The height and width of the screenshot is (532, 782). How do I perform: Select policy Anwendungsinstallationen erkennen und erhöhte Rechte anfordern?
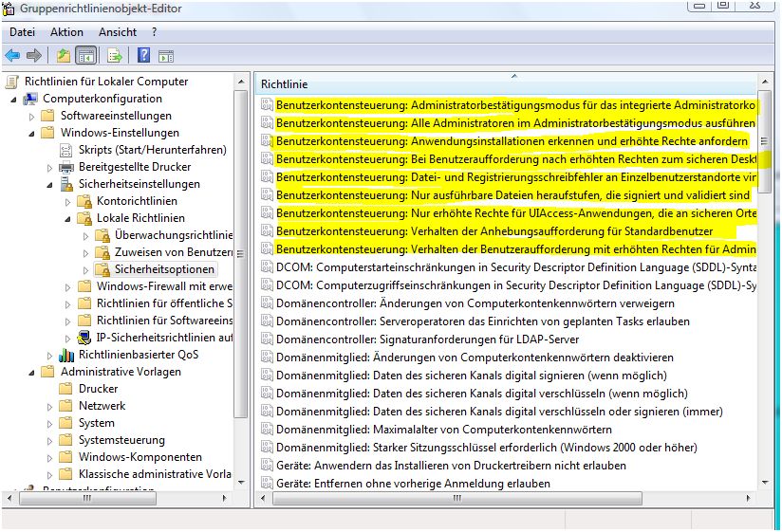coord(512,141)
